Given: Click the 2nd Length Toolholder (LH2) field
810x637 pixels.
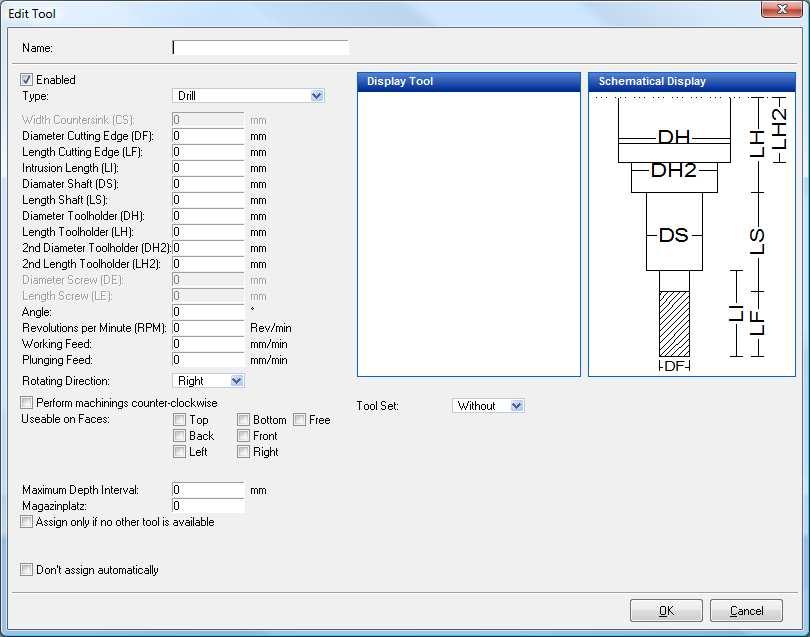Looking at the screenshot, I should pyautogui.click(x=208, y=264).
